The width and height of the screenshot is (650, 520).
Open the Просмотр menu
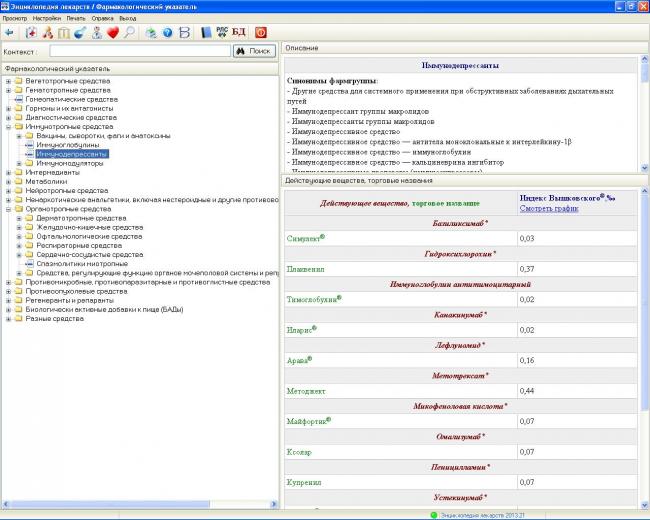click(15, 19)
